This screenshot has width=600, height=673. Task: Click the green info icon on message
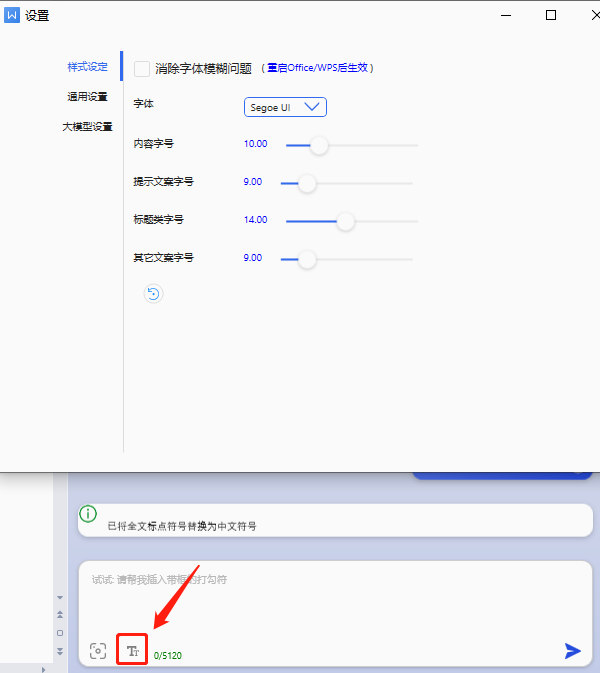point(88,514)
